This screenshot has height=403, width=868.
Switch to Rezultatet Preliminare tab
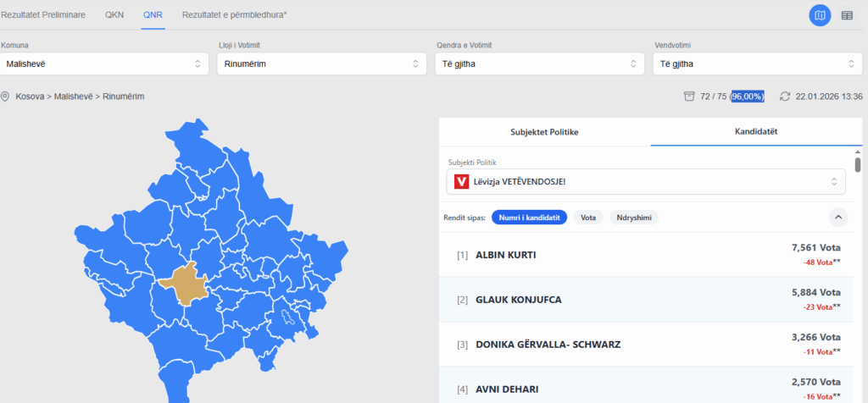(x=43, y=15)
